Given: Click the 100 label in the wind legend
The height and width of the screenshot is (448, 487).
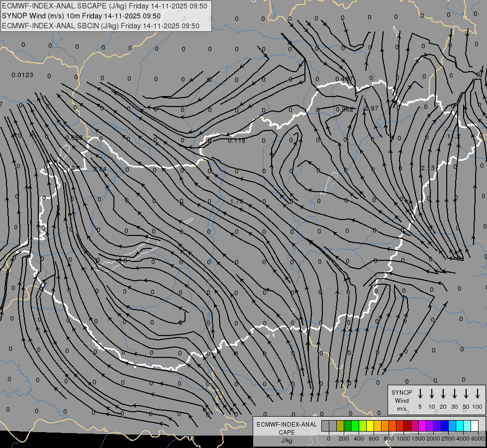Looking at the screenshot, I should 478,407.
